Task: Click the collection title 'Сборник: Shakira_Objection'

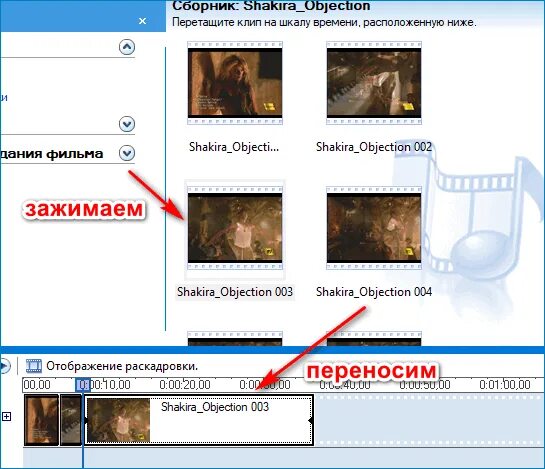Action: [x=271, y=6]
